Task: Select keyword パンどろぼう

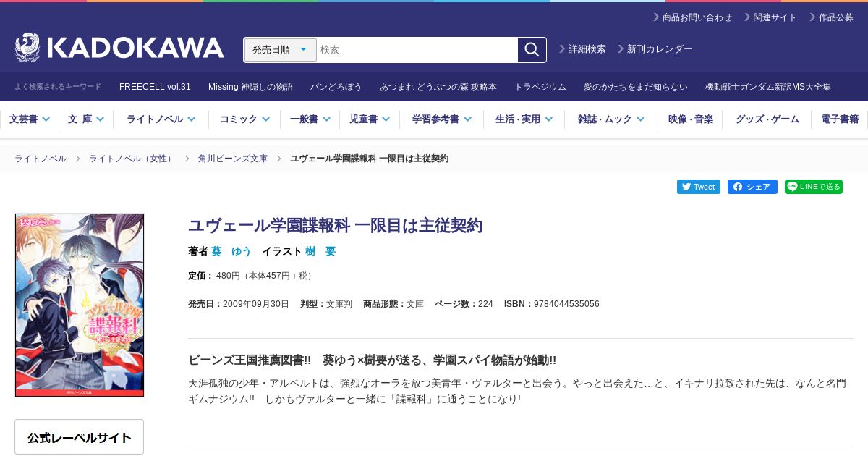Action: pos(336,87)
